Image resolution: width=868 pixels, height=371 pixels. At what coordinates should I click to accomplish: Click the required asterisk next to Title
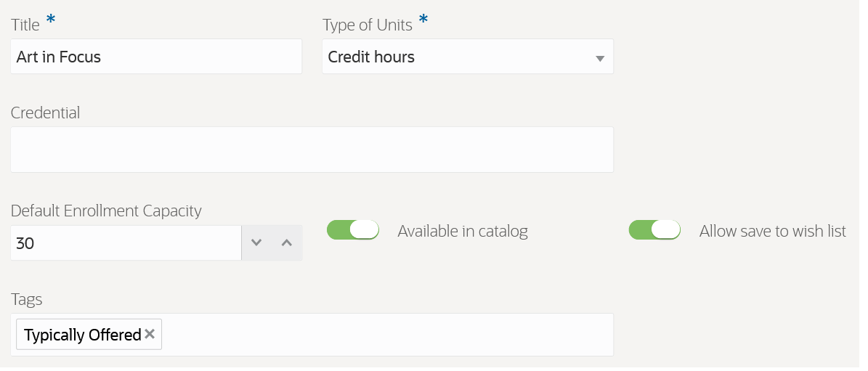[x=51, y=20]
